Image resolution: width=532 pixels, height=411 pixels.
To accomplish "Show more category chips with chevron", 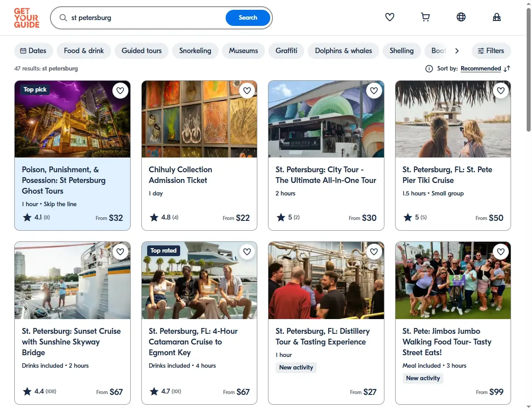I will click(x=457, y=51).
